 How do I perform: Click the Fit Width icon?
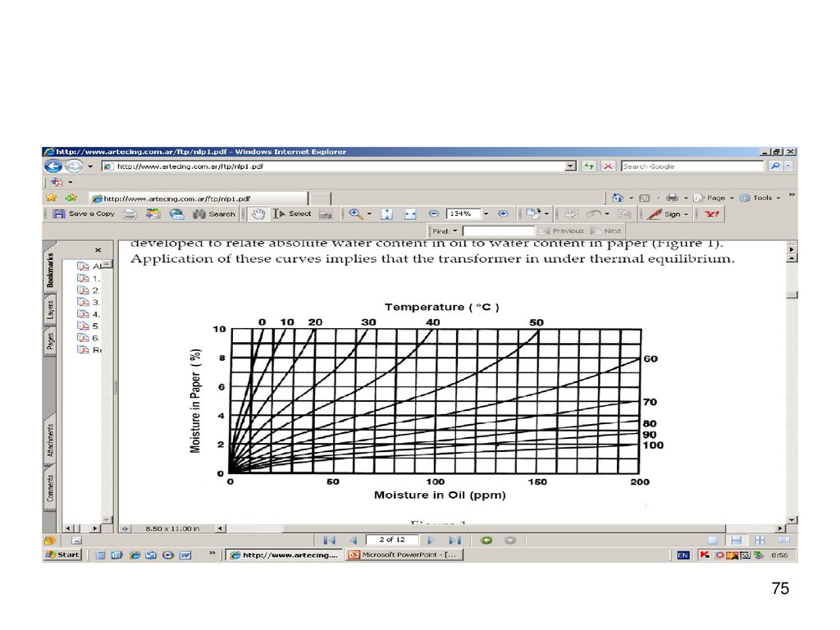[410, 214]
